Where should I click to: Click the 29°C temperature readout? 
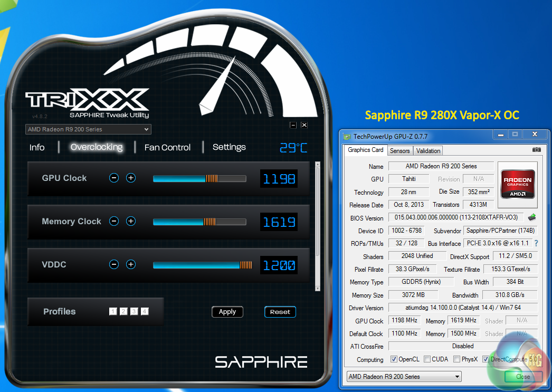293,148
